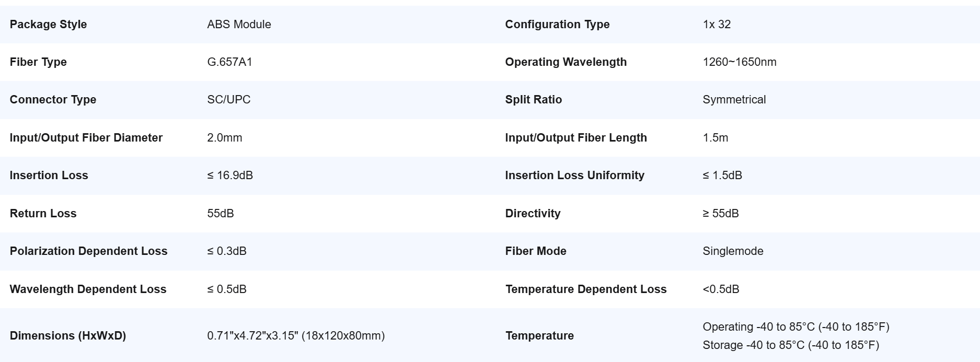Click the 1.5m fiber length value
This screenshot has width=980, height=362.
pos(715,138)
